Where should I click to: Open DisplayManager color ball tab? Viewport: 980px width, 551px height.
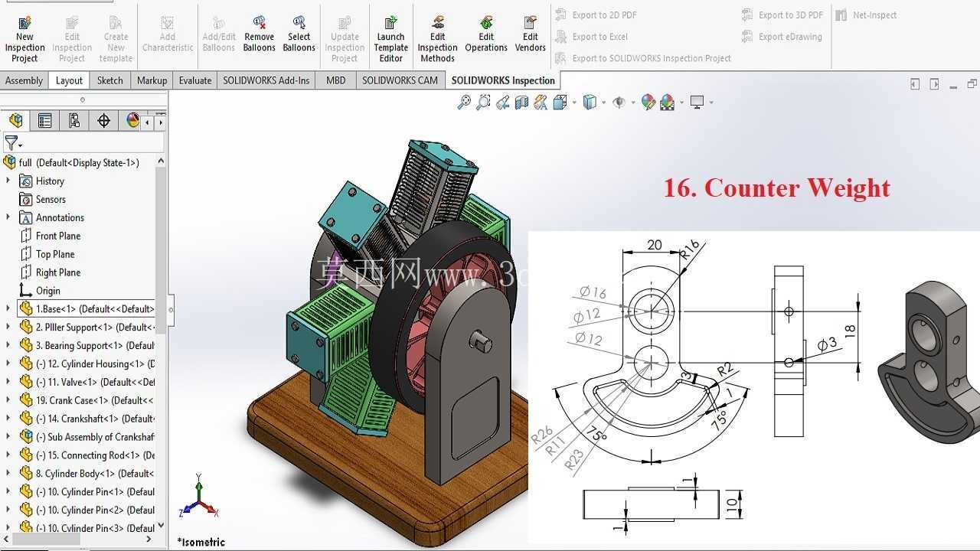(x=132, y=120)
